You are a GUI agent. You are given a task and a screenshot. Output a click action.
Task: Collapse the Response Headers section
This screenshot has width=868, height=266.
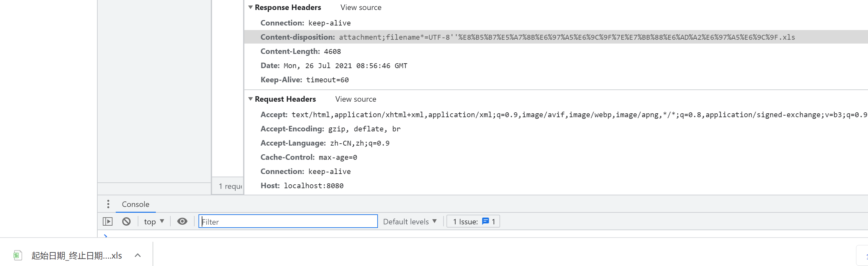pos(250,7)
